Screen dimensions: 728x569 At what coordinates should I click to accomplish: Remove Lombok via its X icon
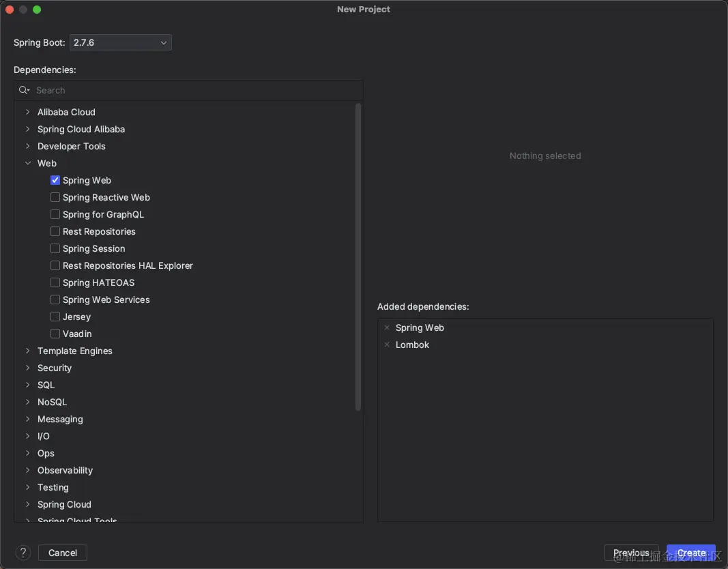click(x=387, y=345)
